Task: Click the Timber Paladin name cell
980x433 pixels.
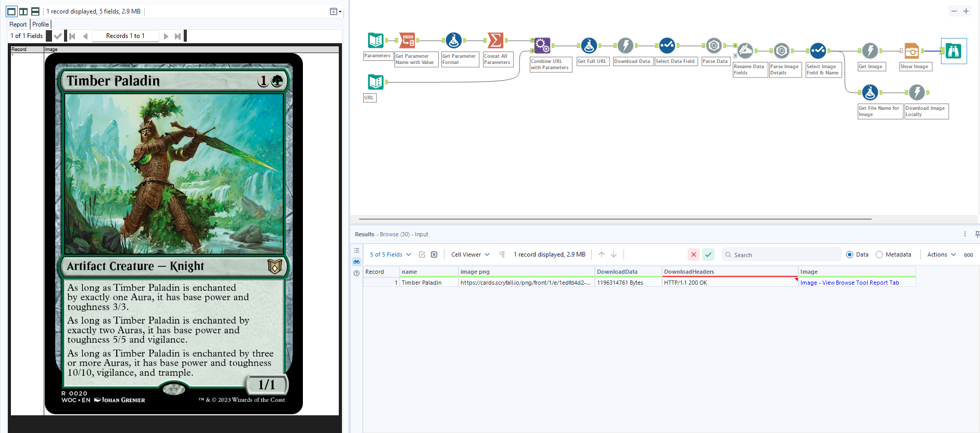Action: pyautogui.click(x=429, y=283)
